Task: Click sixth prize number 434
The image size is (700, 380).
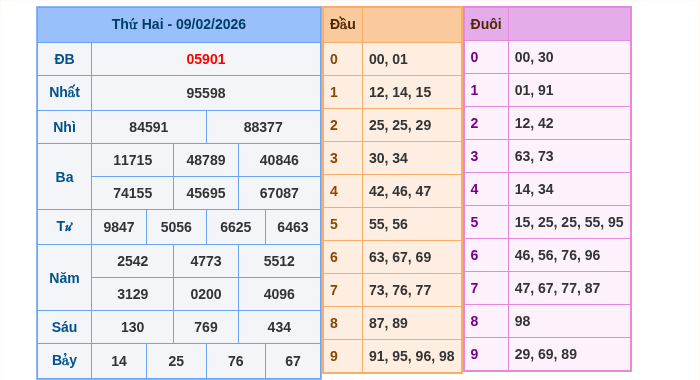Action: pos(279,327)
